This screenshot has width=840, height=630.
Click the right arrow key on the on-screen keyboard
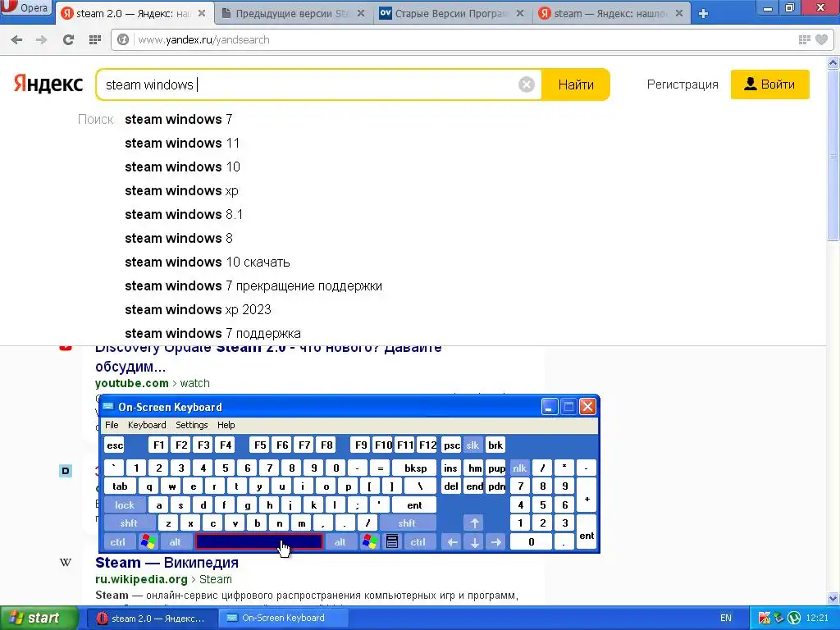496,541
